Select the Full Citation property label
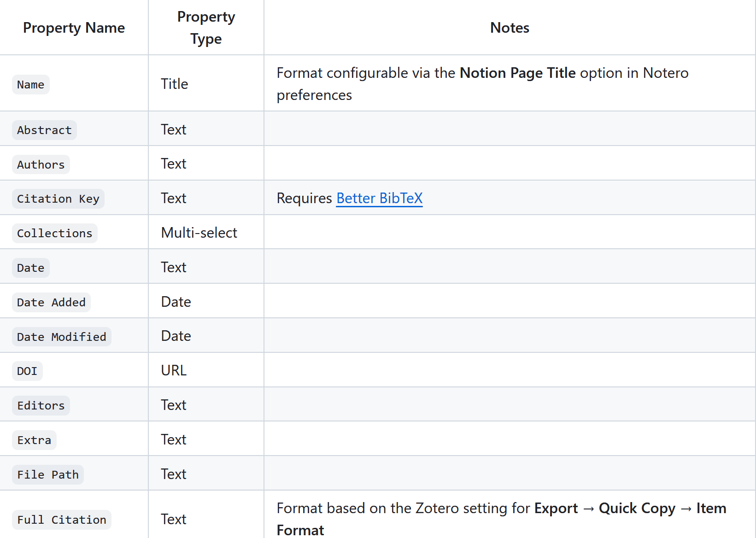 click(x=62, y=520)
